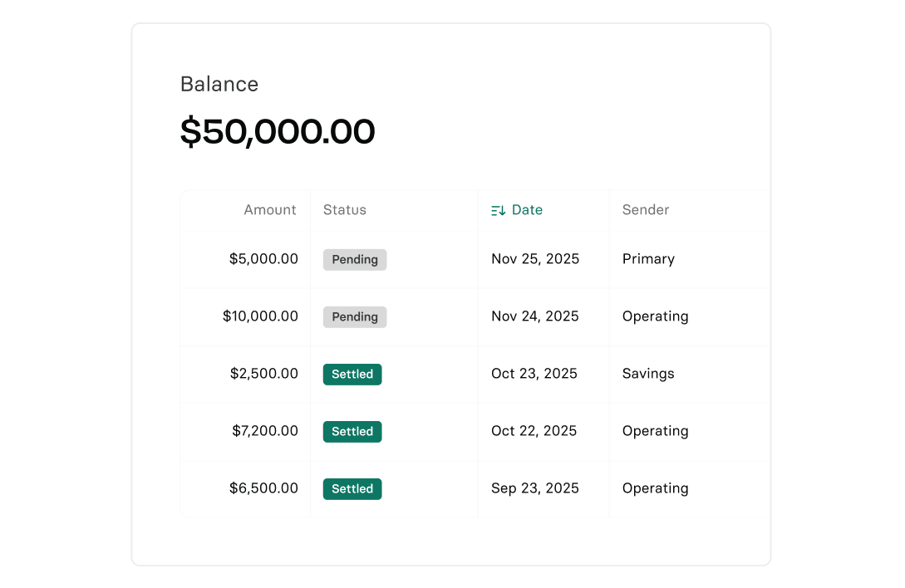The width and height of the screenshot is (905, 588).
Task: Select the Status column header
Action: (x=344, y=210)
